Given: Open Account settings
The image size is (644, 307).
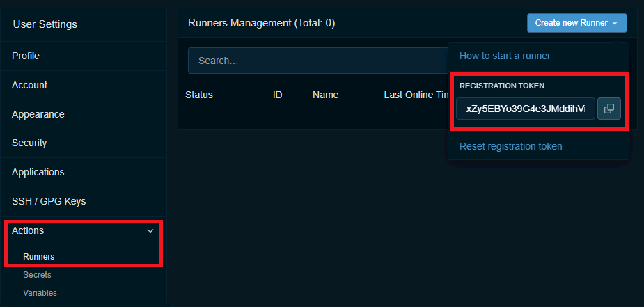Looking at the screenshot, I should pos(84,85).
